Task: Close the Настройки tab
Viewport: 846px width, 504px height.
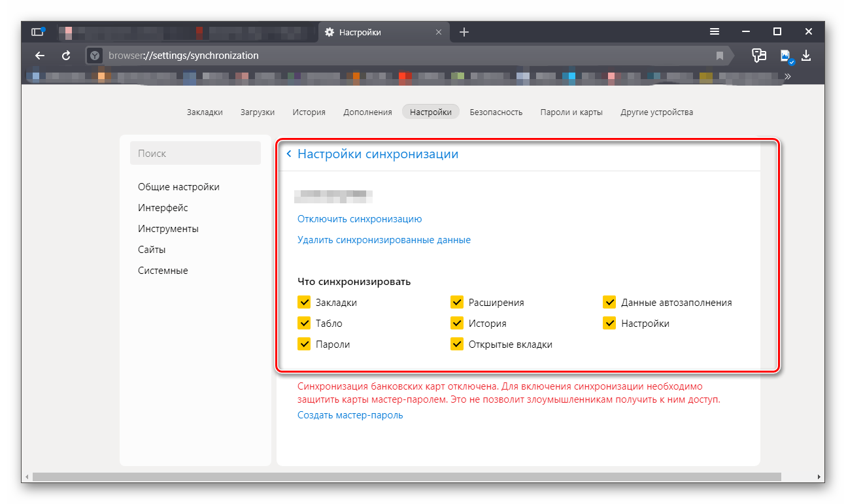Action: [439, 32]
